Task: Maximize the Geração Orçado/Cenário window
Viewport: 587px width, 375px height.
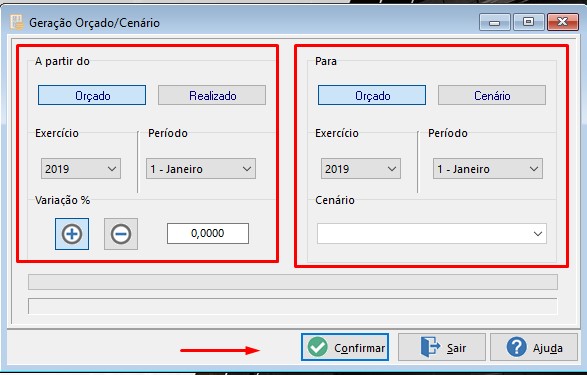Action: pos(528,22)
